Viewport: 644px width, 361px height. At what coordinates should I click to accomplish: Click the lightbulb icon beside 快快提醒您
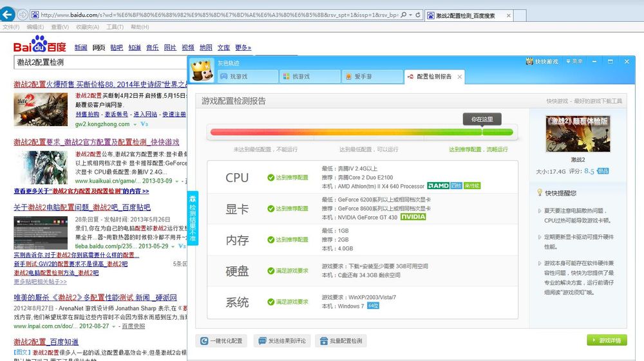(x=540, y=192)
